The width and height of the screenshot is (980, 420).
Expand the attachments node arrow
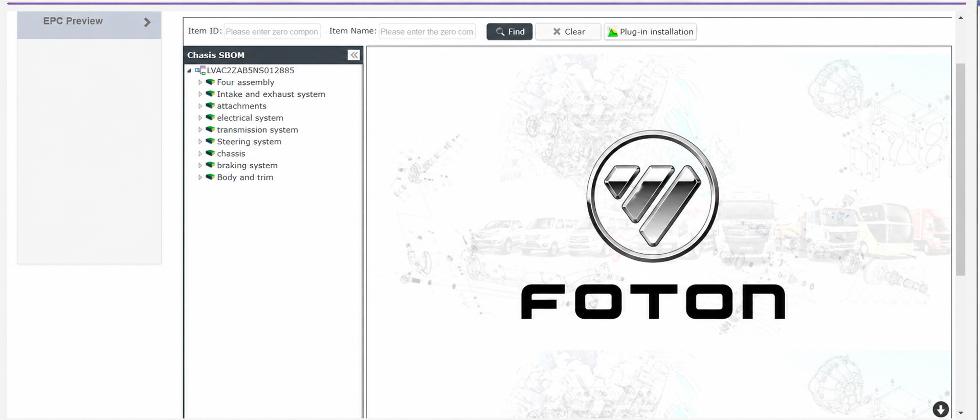(200, 106)
